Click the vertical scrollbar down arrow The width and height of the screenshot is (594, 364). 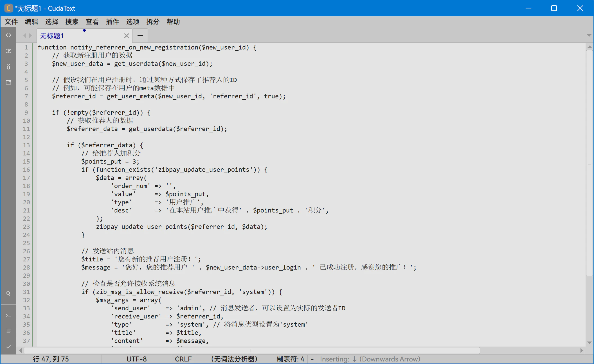tap(589, 343)
